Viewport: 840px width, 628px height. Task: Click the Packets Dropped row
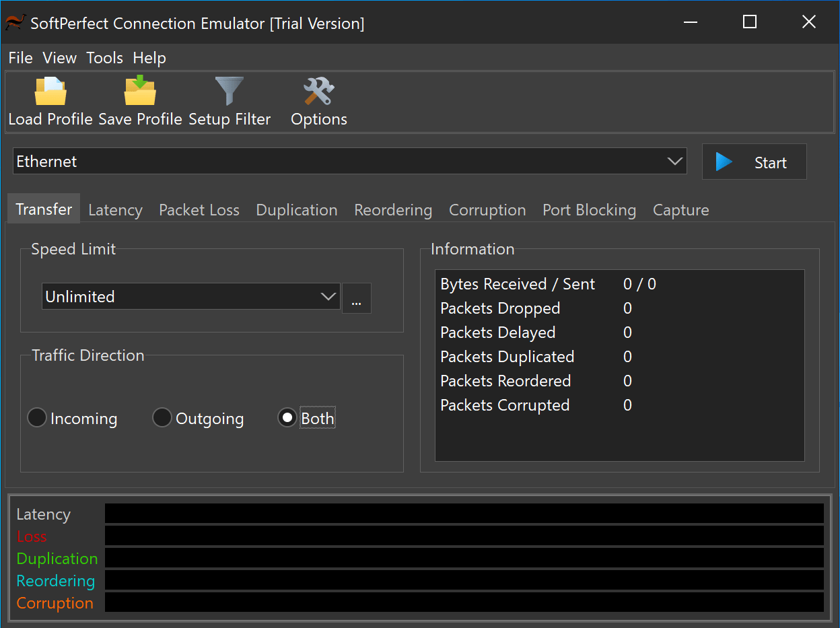[619, 308]
